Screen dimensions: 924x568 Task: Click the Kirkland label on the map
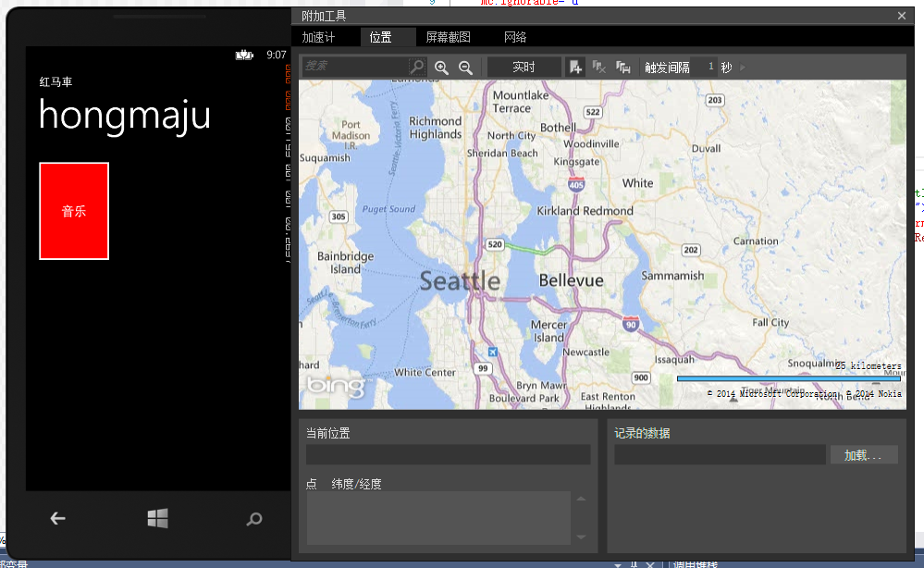(x=558, y=211)
